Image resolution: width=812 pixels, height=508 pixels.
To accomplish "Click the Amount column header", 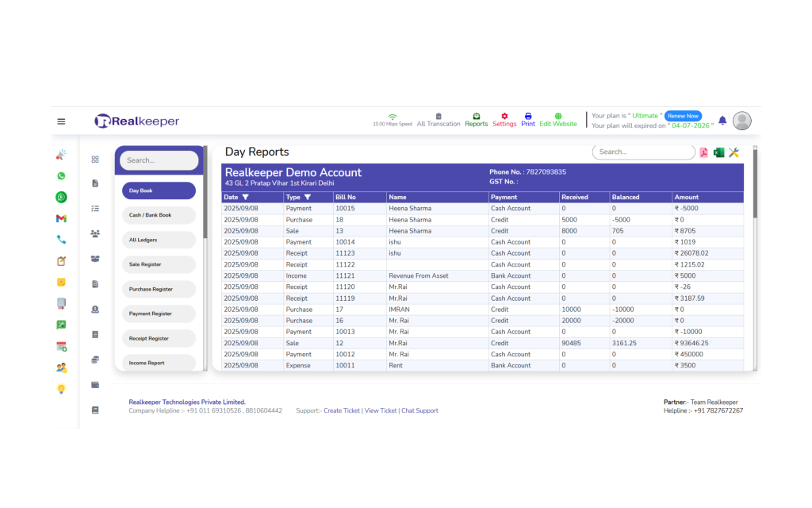I will [707, 198].
